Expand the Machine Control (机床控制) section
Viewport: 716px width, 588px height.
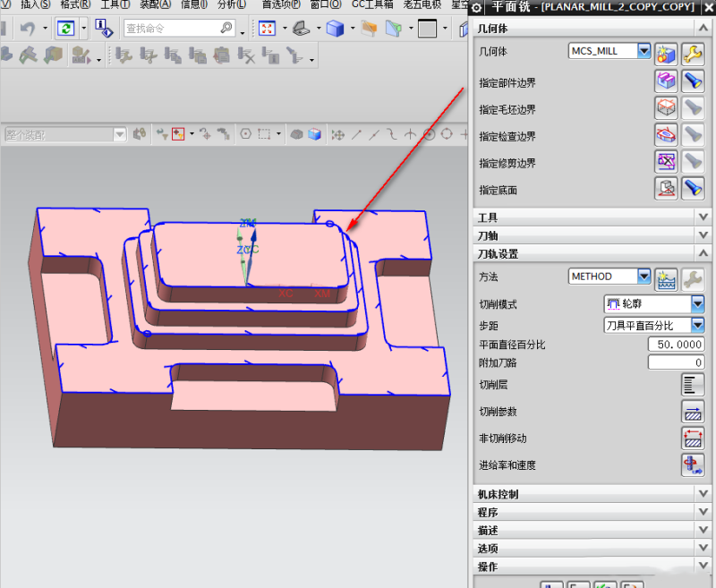(702, 494)
